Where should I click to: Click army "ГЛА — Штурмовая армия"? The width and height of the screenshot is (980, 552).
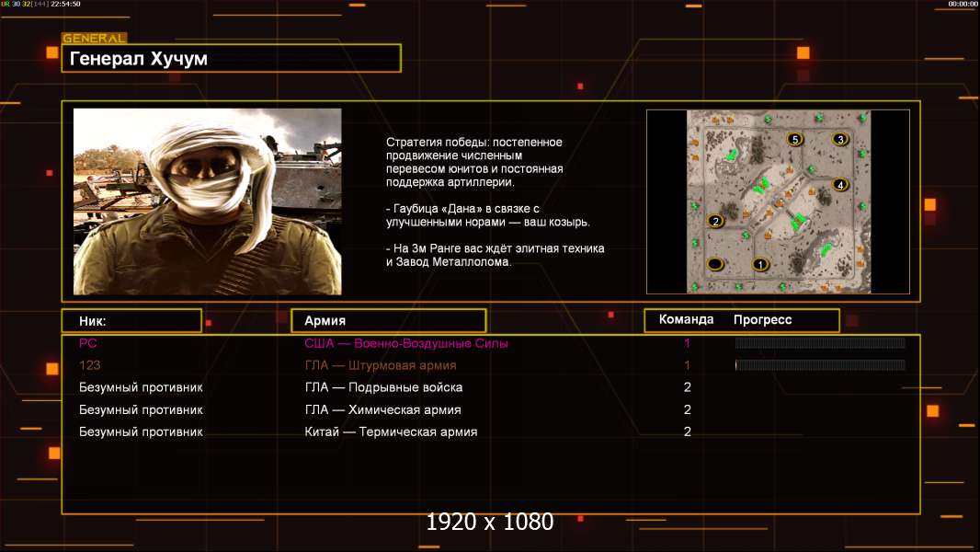tap(381, 365)
